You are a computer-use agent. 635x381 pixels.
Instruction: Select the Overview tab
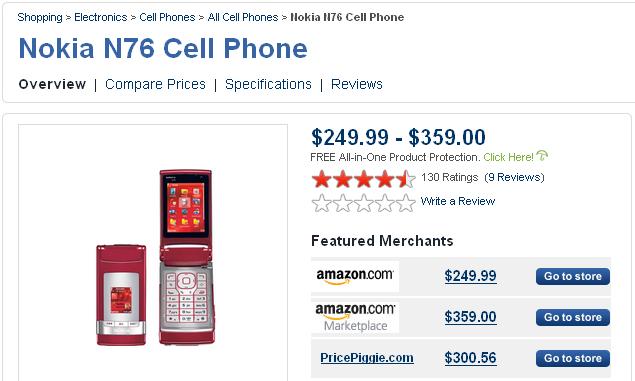52,84
